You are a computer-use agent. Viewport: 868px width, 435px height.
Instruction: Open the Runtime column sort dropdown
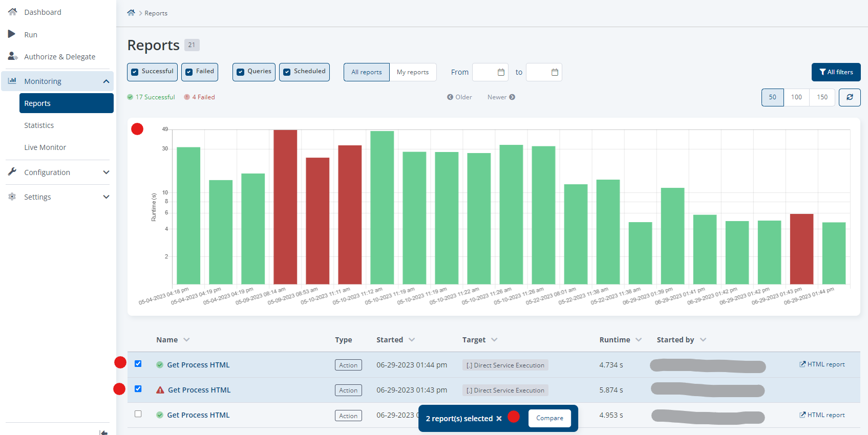639,340
